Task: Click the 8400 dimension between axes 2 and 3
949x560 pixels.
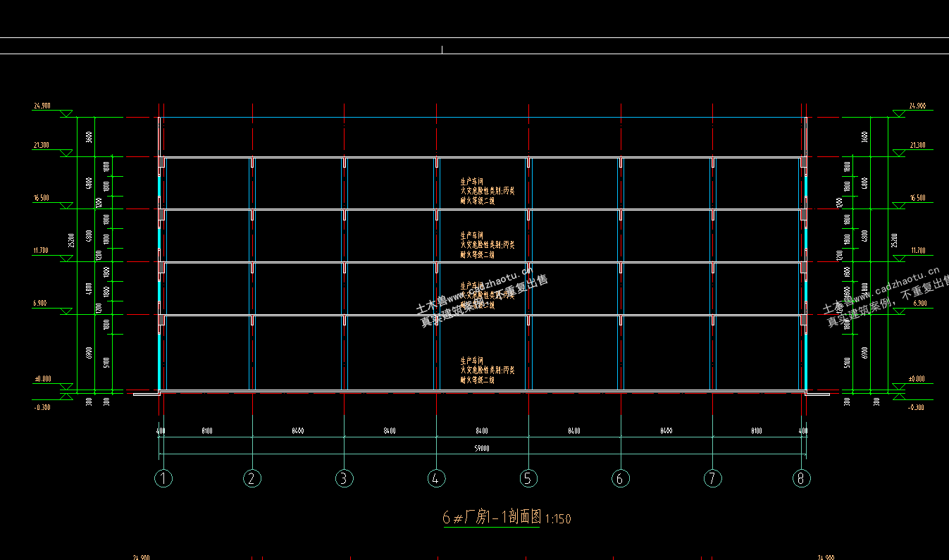Action: point(297,430)
